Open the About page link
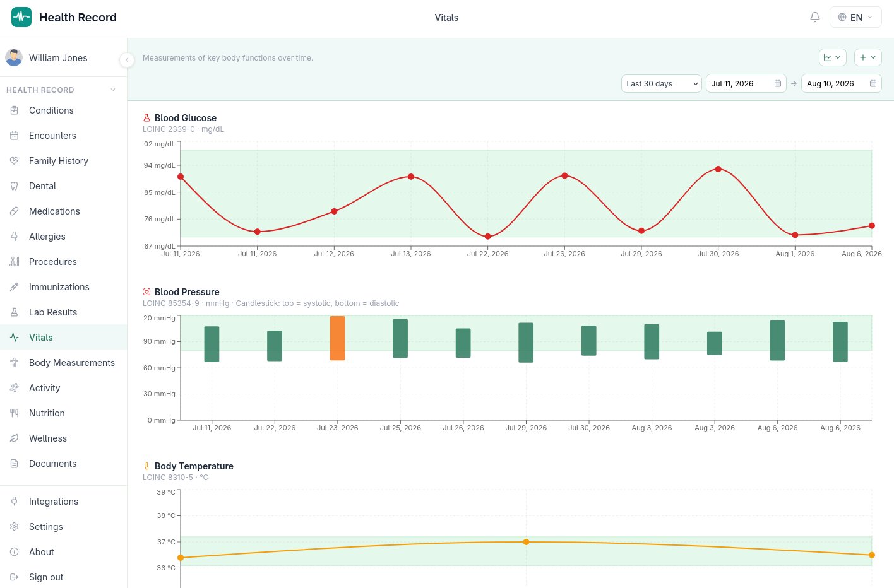The width and height of the screenshot is (894, 588). [x=63, y=552]
